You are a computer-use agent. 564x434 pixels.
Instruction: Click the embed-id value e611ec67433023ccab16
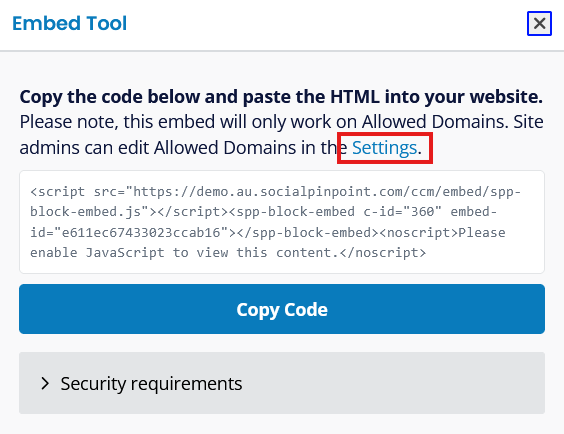tap(141, 233)
